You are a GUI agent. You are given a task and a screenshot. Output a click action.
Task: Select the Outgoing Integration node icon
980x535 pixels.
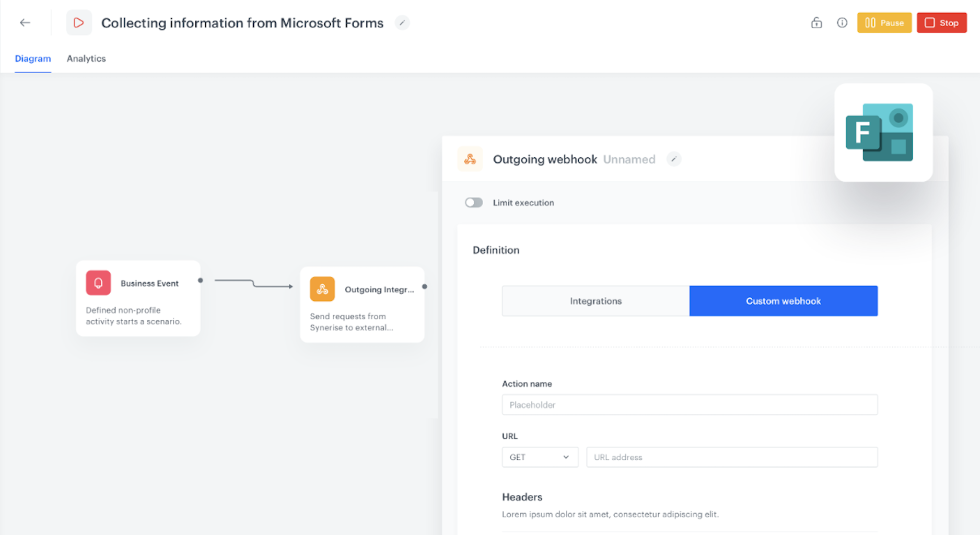click(x=322, y=289)
